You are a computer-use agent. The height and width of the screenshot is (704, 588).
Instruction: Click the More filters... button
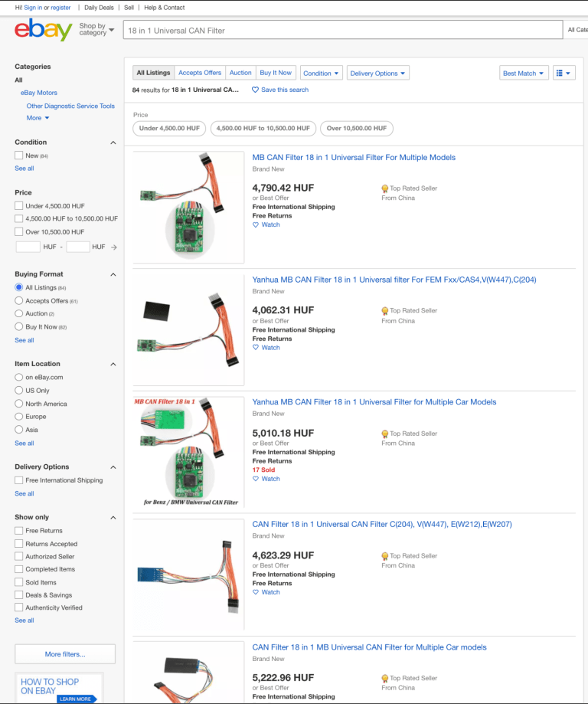pos(65,654)
